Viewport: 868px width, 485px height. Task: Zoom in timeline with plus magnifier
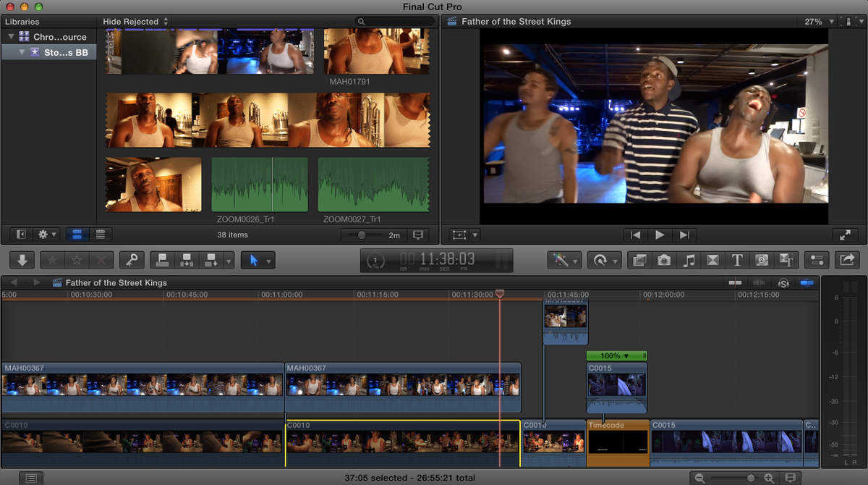pos(769,478)
